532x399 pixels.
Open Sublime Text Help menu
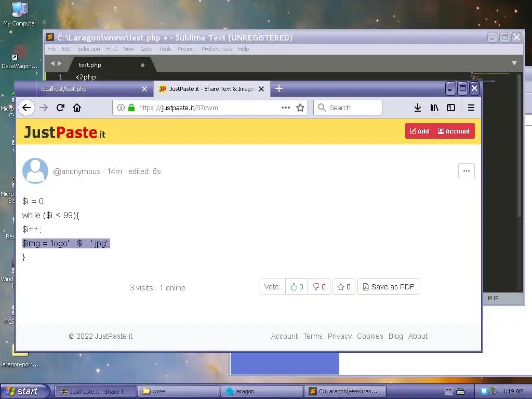tap(243, 49)
